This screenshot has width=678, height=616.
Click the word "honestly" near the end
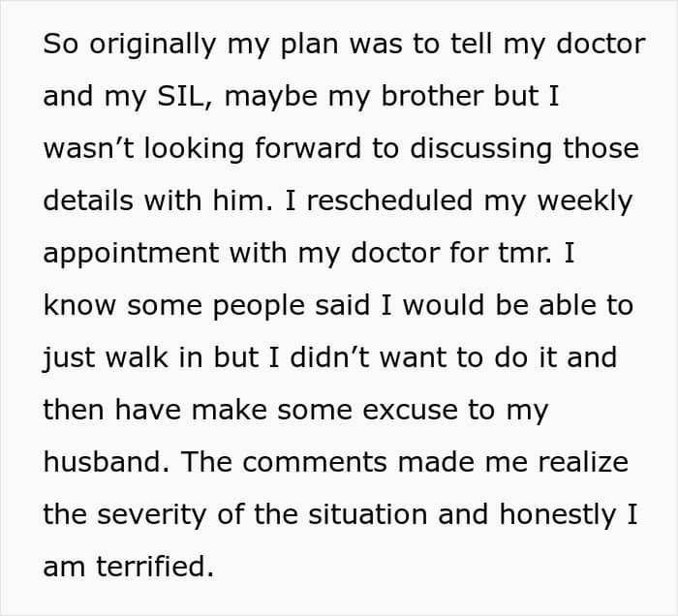(558, 515)
